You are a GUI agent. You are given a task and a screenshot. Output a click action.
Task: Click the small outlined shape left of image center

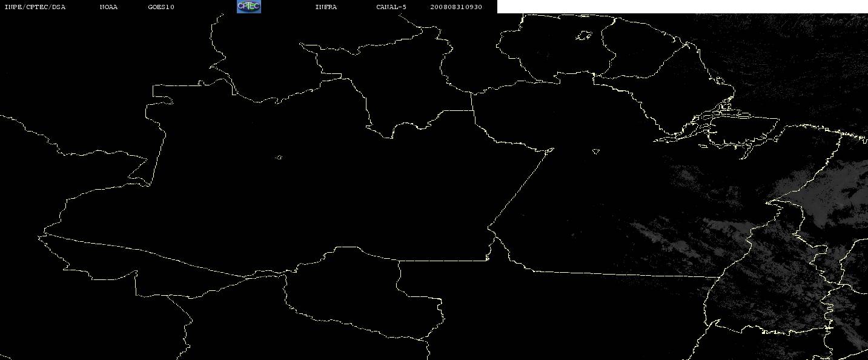279,158
